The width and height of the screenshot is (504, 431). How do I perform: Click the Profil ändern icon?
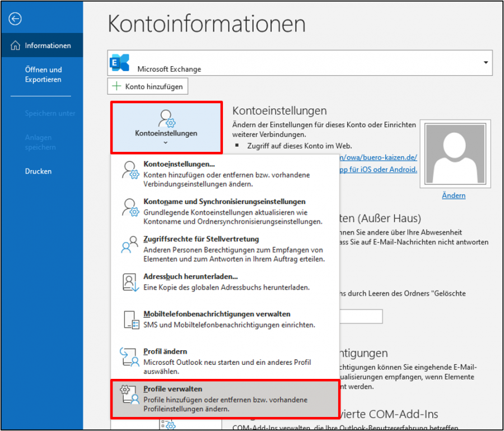click(130, 357)
